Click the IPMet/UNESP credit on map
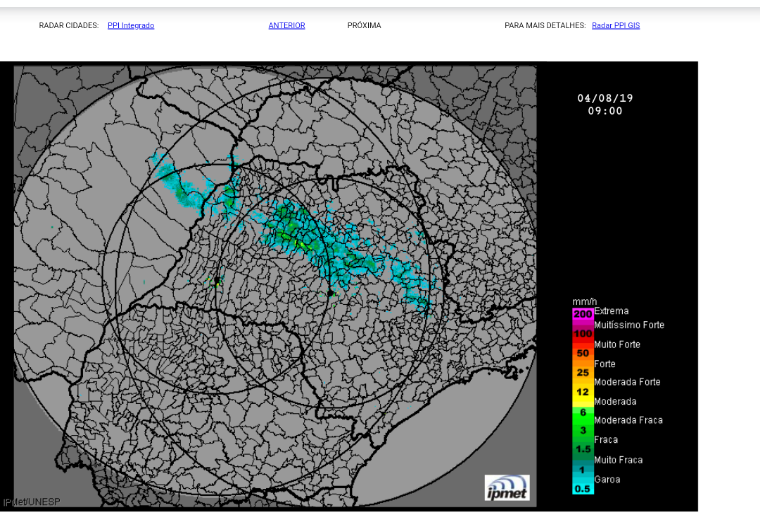The height and width of the screenshot is (519, 760). click(32, 502)
